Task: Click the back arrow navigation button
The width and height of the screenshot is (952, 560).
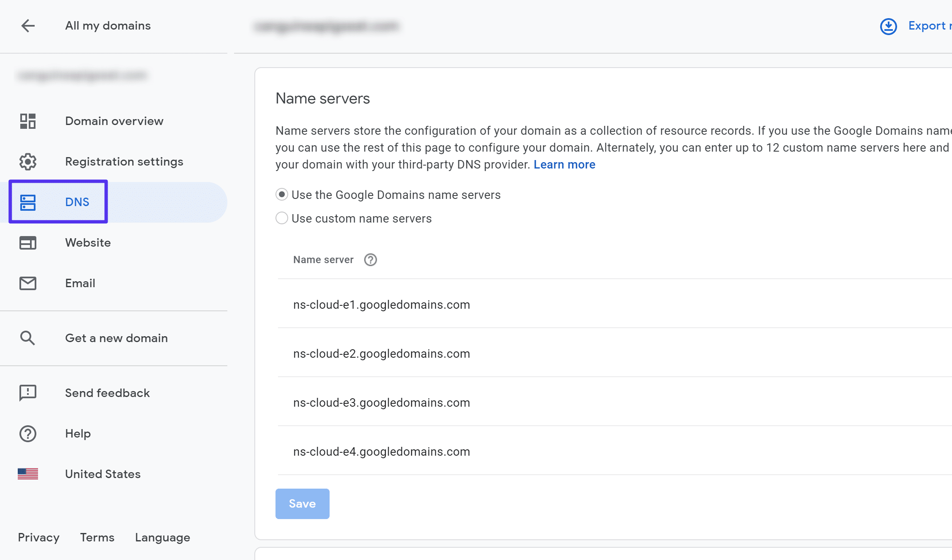Action: click(27, 25)
